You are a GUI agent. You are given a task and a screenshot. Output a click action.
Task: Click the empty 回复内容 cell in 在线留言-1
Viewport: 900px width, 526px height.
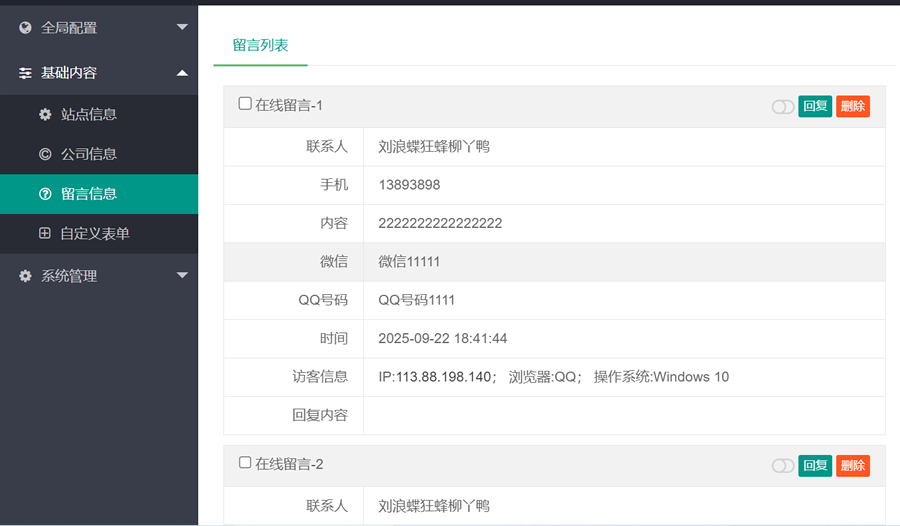(x=624, y=415)
